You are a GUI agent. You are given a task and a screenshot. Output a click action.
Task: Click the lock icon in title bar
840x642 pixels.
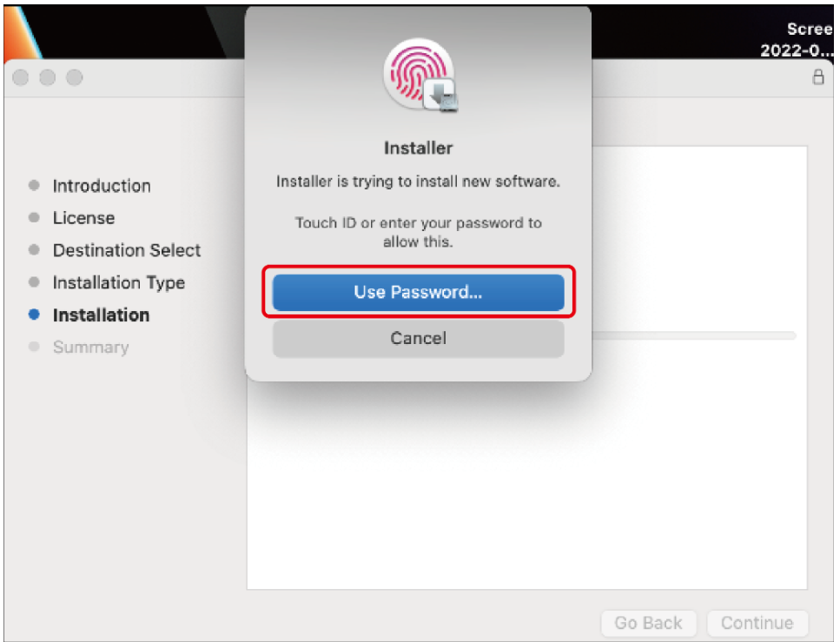click(x=818, y=76)
